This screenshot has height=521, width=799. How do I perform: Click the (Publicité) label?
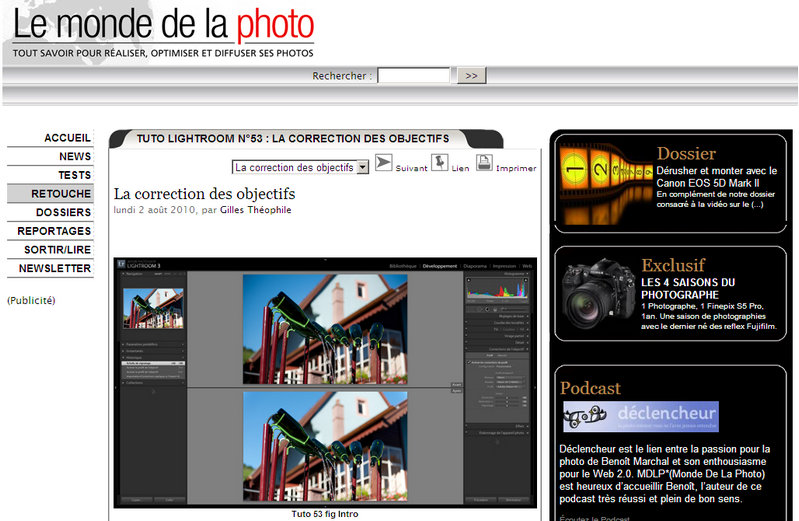pos(31,300)
